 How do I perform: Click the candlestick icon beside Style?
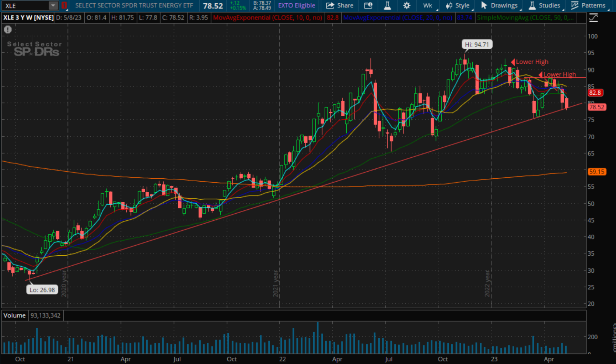pyautogui.click(x=449, y=6)
